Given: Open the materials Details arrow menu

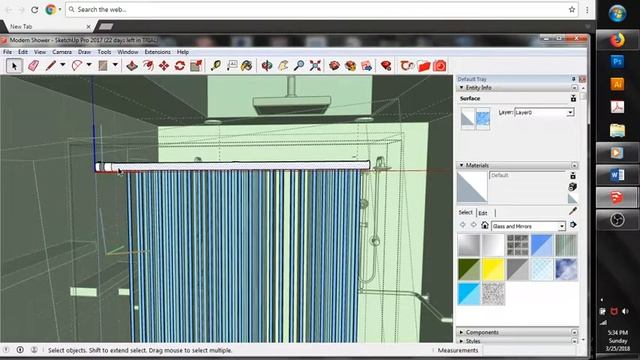Looking at the screenshot, I should (573, 225).
